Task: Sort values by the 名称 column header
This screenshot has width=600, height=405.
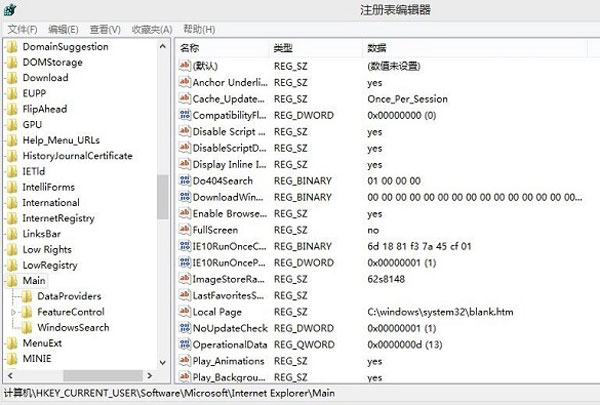Action: click(190, 48)
